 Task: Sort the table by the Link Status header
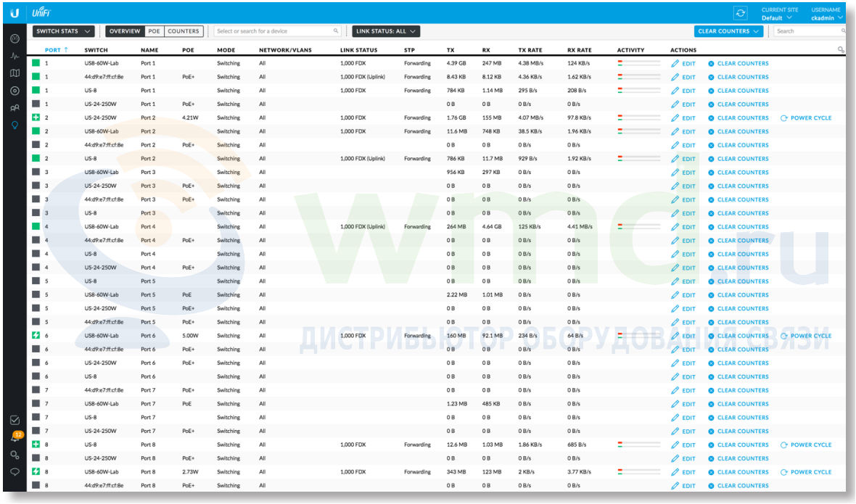(358, 49)
